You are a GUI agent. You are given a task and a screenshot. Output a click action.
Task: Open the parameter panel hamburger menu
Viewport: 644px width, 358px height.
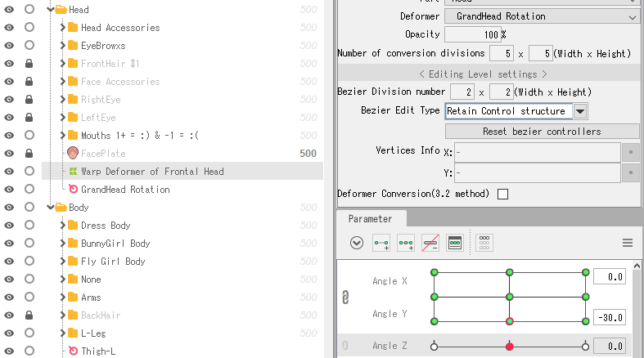click(628, 243)
